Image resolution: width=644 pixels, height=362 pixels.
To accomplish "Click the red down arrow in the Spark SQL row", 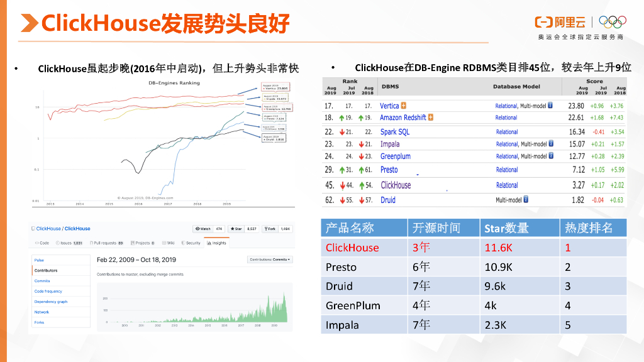I will click(x=342, y=132).
